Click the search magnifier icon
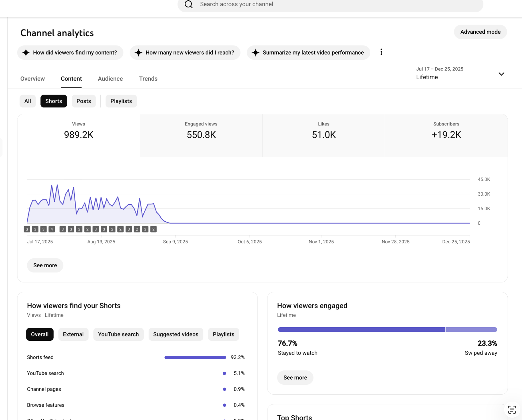Viewport: 522px width, 420px height. click(189, 4)
